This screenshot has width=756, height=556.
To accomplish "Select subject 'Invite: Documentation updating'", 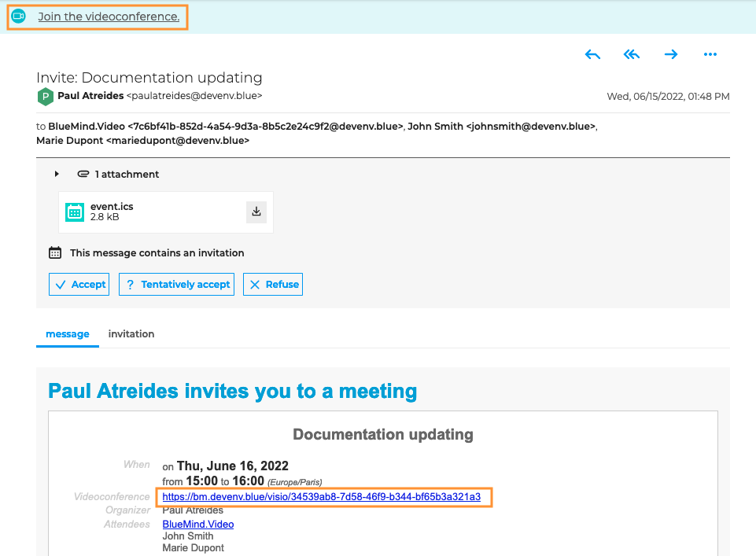I will click(149, 78).
